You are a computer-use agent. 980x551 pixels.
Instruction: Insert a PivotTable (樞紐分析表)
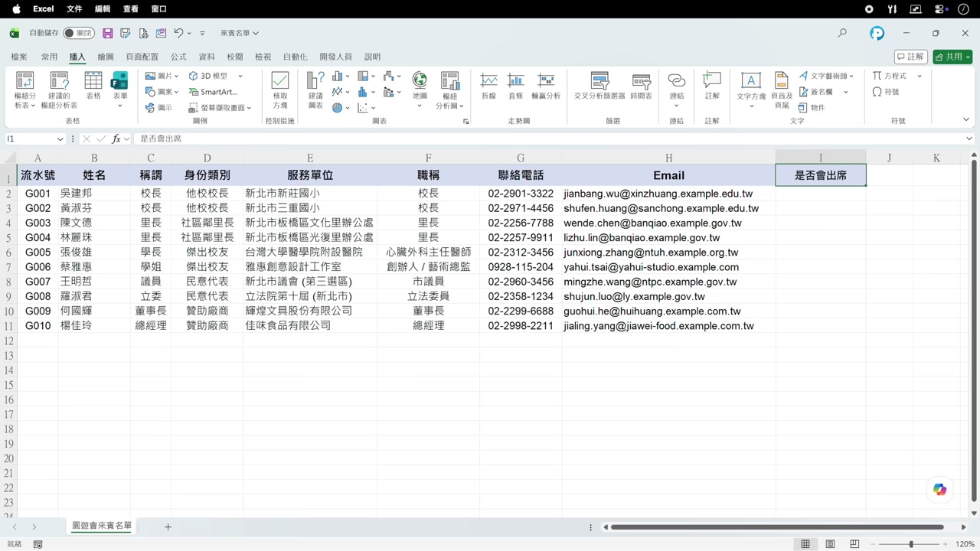(x=25, y=90)
